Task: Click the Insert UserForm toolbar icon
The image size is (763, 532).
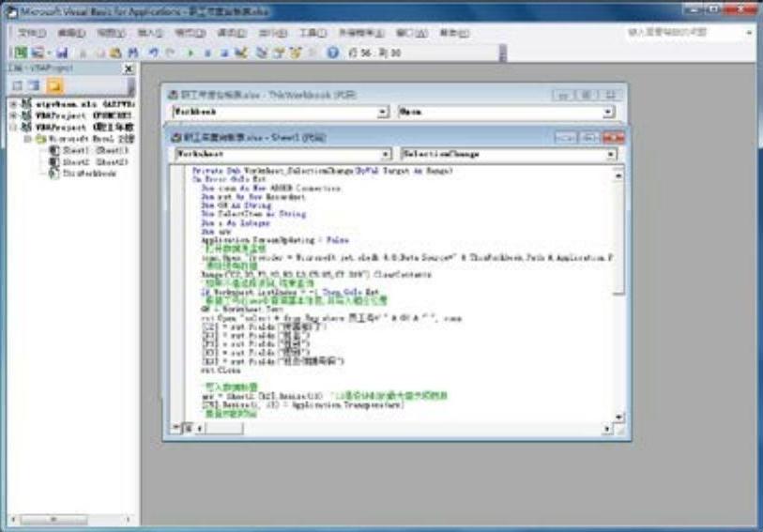Action: click(x=38, y=53)
